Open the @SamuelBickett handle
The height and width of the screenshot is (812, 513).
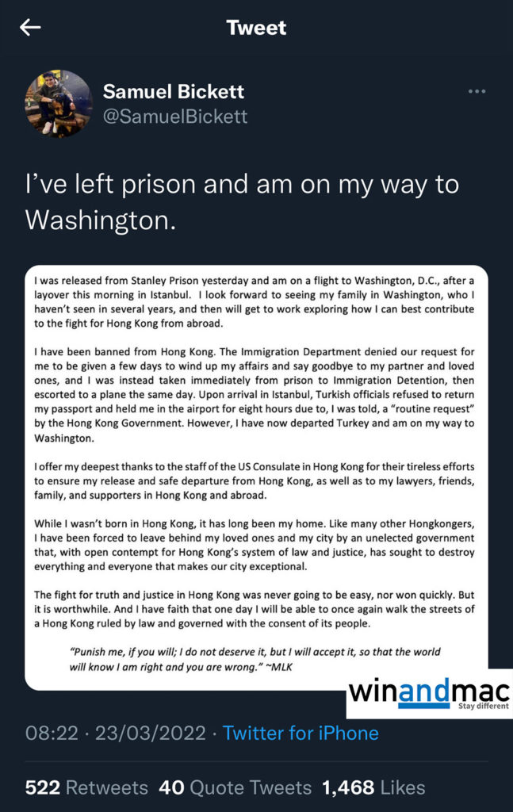(x=175, y=117)
